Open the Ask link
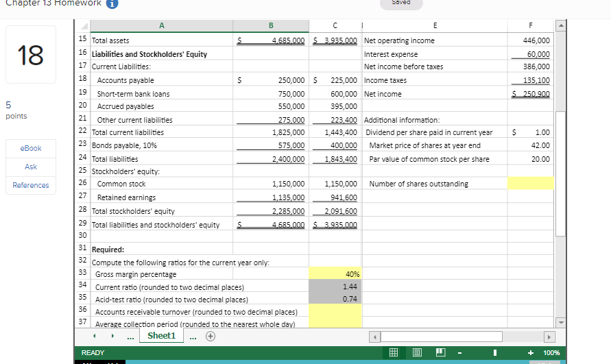The height and width of the screenshot is (364, 611). pos(31,167)
